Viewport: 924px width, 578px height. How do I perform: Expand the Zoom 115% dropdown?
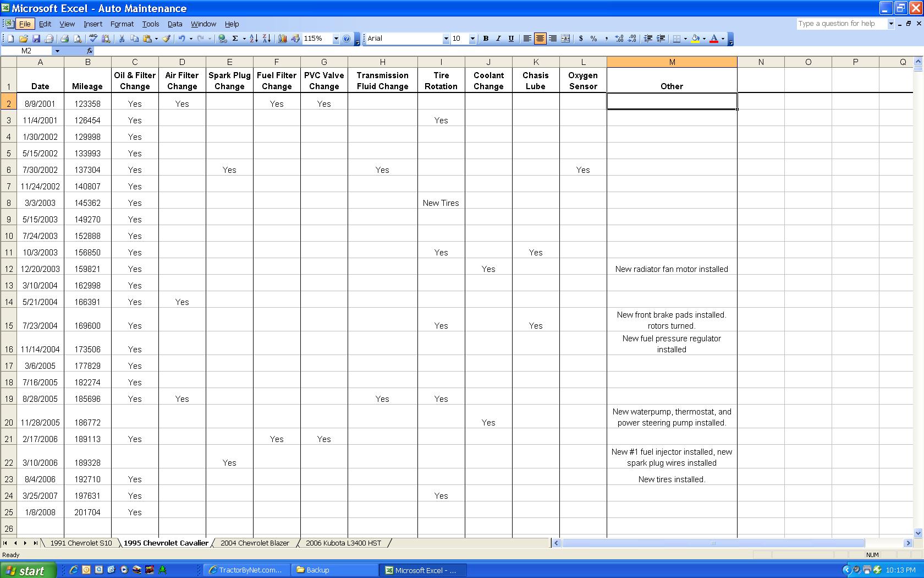point(335,39)
